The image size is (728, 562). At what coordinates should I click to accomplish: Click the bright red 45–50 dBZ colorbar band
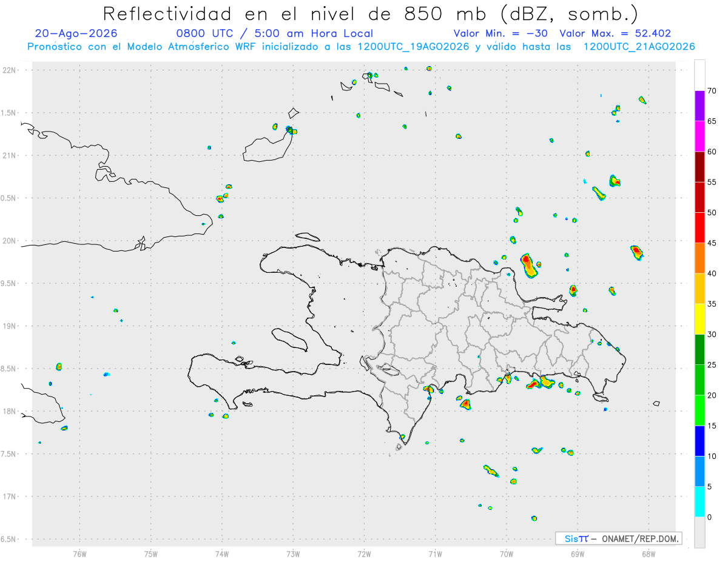click(699, 228)
